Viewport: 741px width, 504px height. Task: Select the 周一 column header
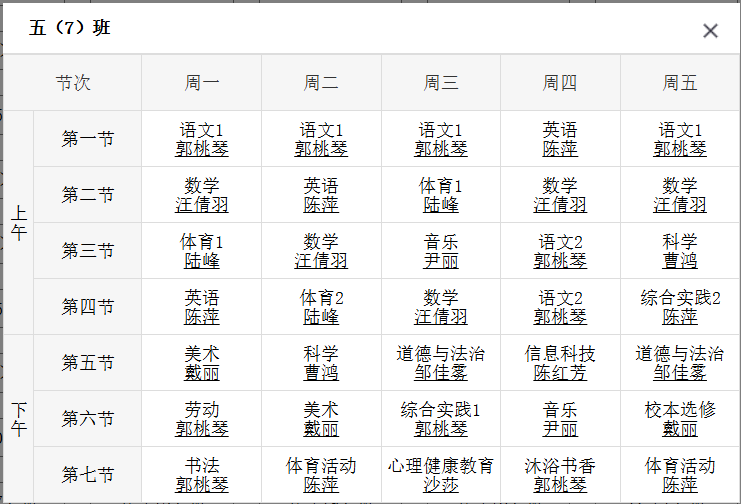pos(202,83)
